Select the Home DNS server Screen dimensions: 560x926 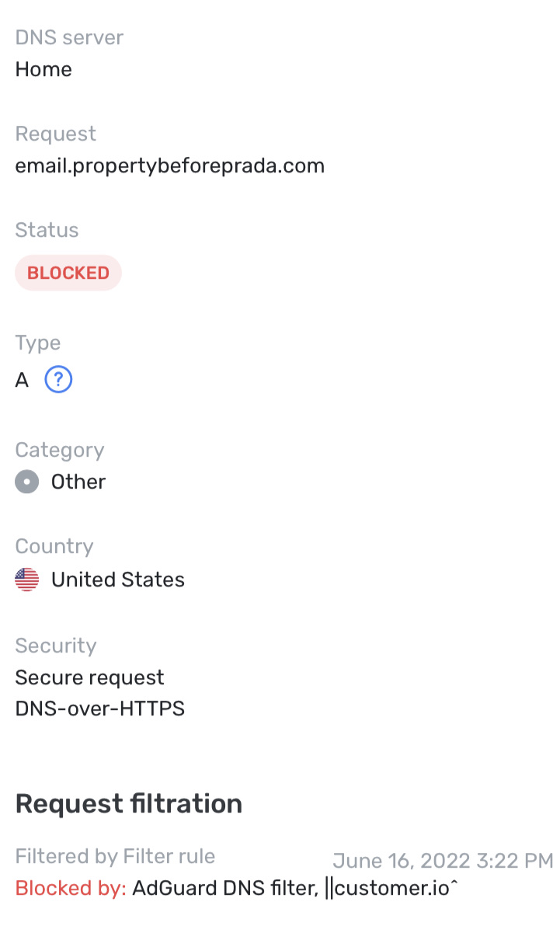tap(43, 69)
